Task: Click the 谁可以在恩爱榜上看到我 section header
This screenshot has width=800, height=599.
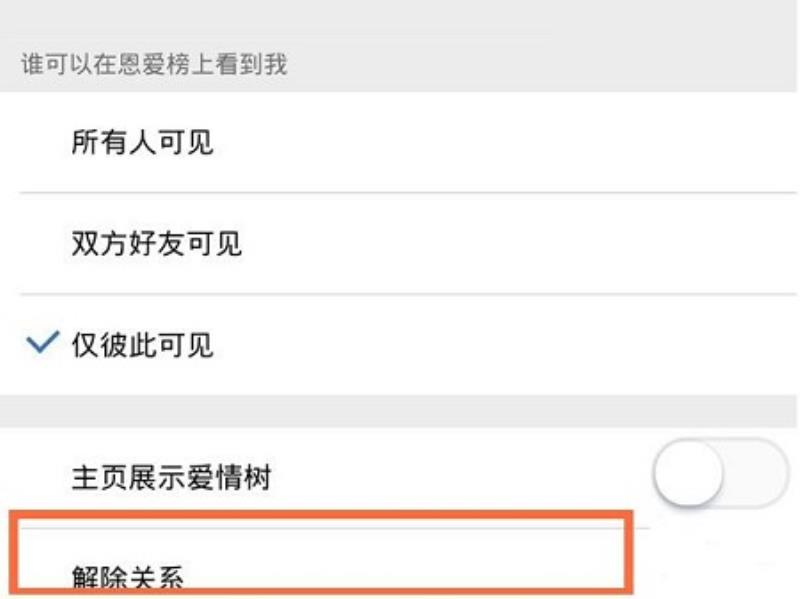Action: (154, 65)
